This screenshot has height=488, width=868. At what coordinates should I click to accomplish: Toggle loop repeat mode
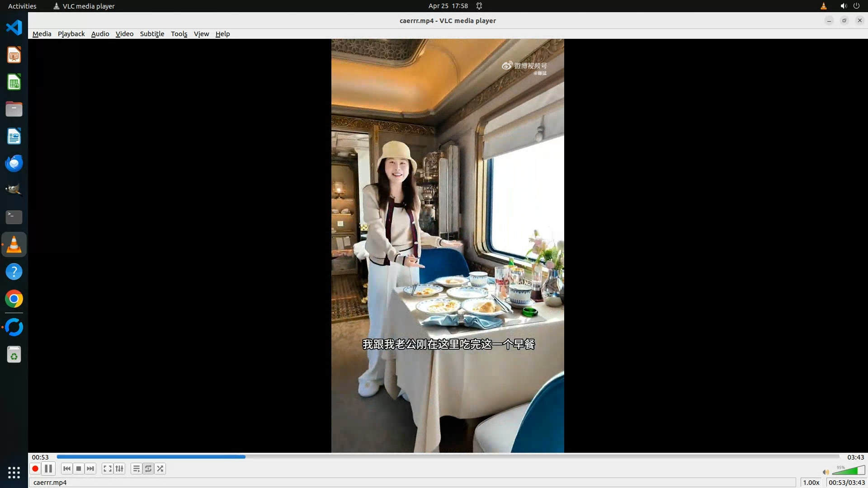click(148, 469)
